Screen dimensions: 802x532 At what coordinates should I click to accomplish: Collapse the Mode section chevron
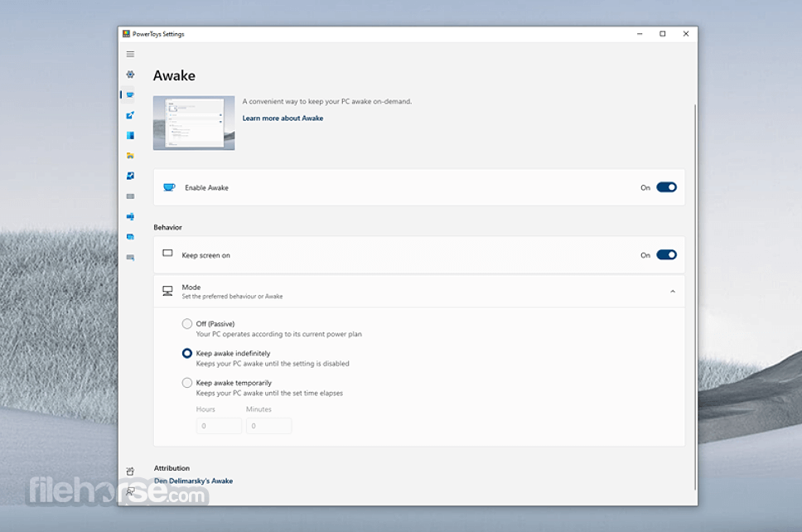click(673, 292)
